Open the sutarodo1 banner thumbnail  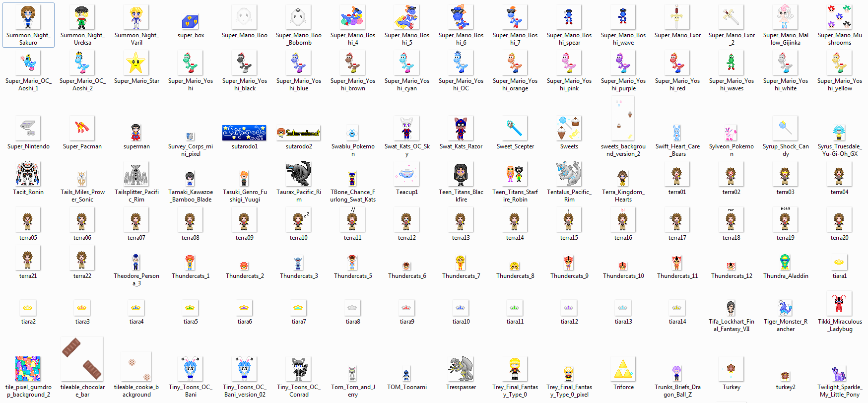pyautogui.click(x=245, y=133)
